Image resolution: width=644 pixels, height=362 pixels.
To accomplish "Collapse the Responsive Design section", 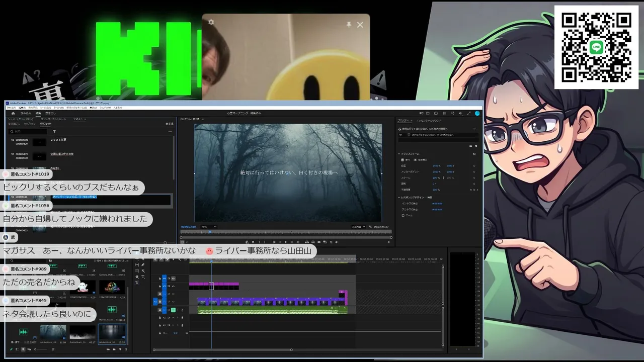I will [x=399, y=198].
